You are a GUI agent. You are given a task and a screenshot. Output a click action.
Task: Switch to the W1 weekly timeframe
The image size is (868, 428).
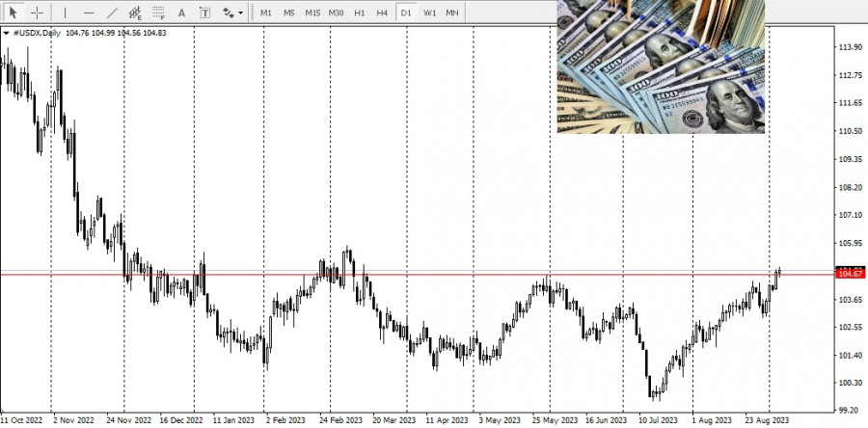point(429,13)
